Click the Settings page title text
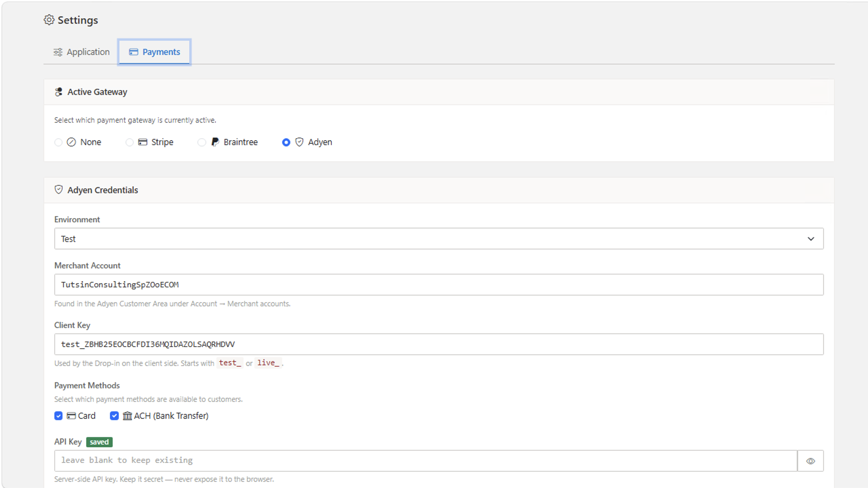 78,20
